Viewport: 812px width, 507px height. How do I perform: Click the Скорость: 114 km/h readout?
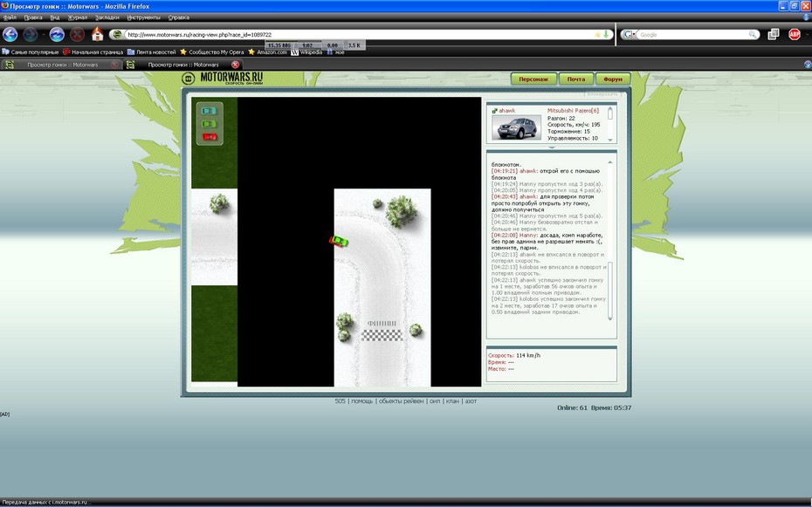[x=513, y=355]
